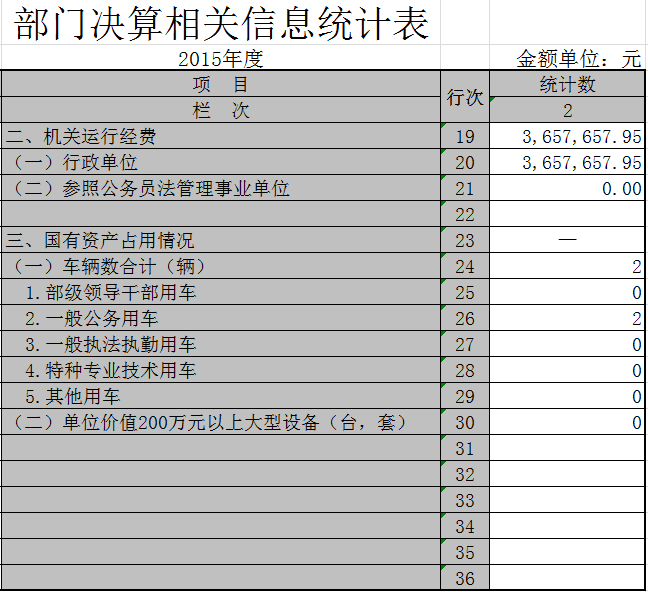Click the 统计数 column header

(x=567, y=84)
